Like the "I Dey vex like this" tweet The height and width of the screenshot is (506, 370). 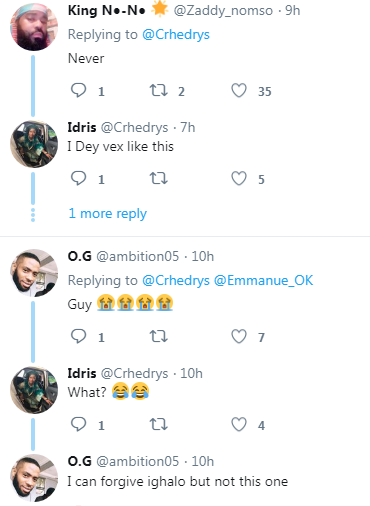coord(239,178)
